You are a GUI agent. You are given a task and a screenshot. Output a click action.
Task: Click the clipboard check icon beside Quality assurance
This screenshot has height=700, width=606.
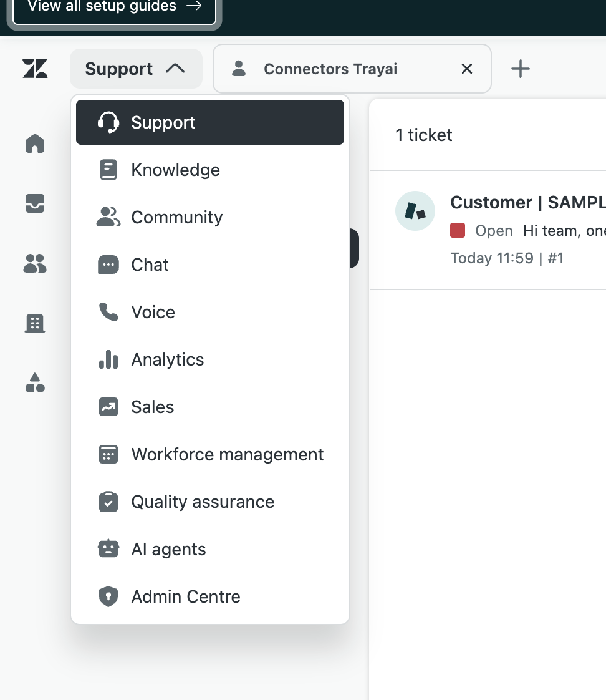click(x=108, y=502)
